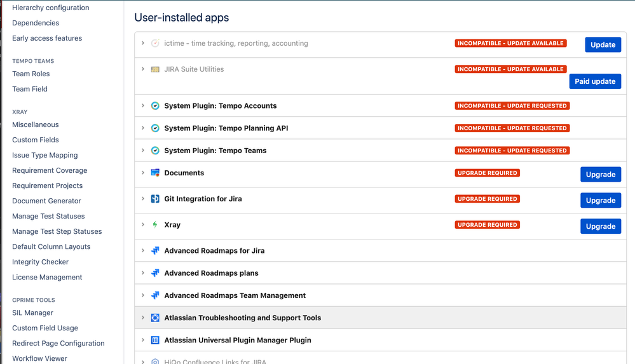
Task: Click the ictime app clock icon
Action: [155, 43]
